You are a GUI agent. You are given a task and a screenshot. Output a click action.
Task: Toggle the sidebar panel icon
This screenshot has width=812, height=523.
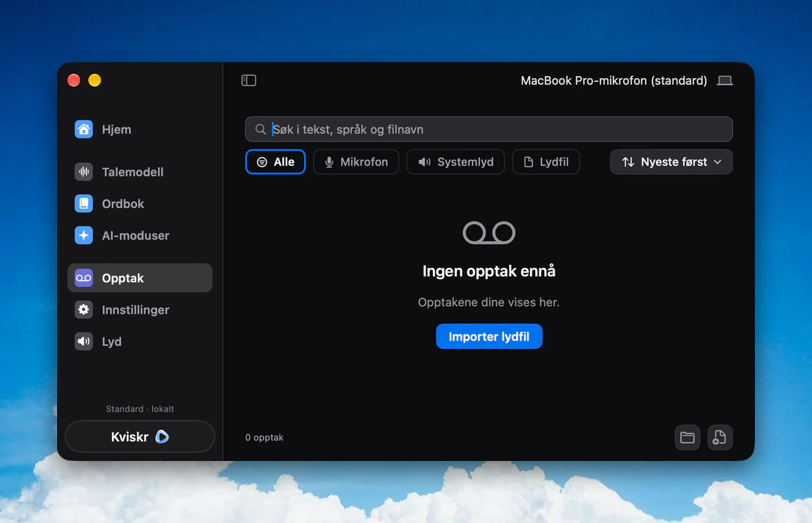[249, 80]
